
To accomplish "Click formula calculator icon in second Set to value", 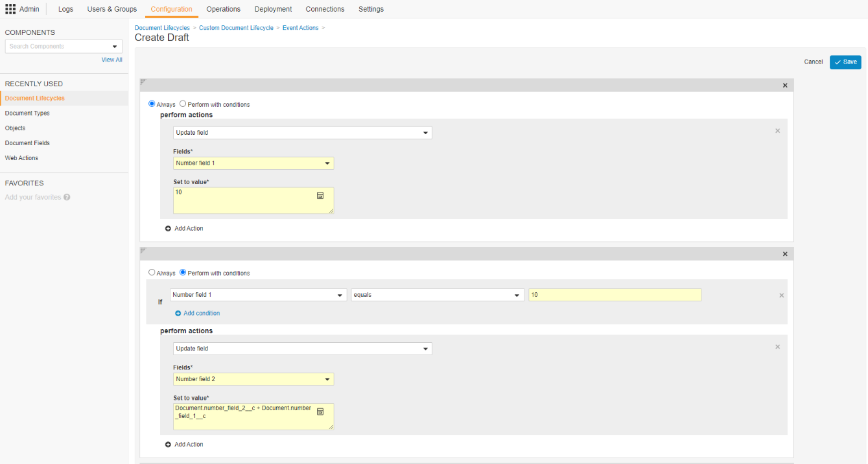I will [320, 411].
